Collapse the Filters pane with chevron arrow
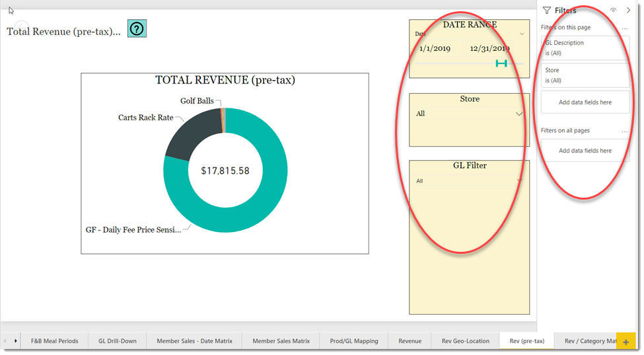The image size is (644, 355). click(628, 11)
